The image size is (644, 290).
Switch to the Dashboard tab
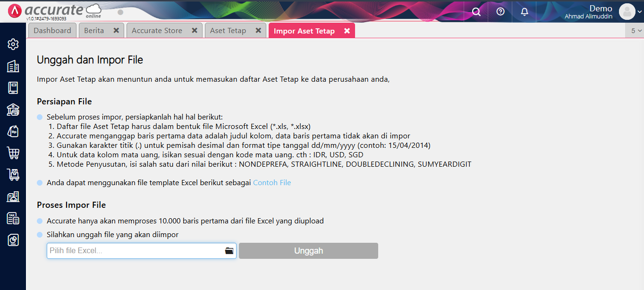tap(52, 31)
